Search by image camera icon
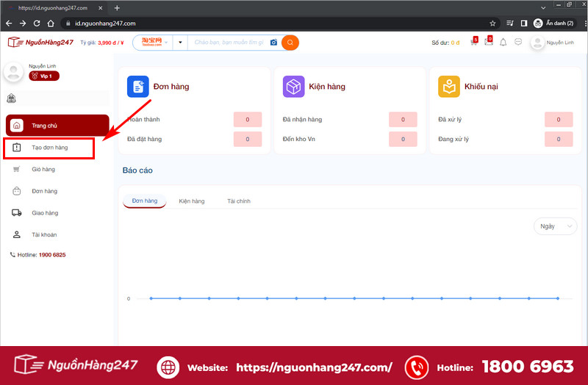This screenshot has width=588, height=385. (273, 43)
